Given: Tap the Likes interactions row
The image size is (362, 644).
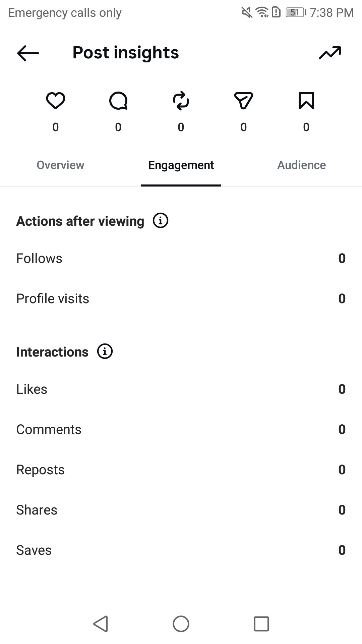Looking at the screenshot, I should 181,389.
